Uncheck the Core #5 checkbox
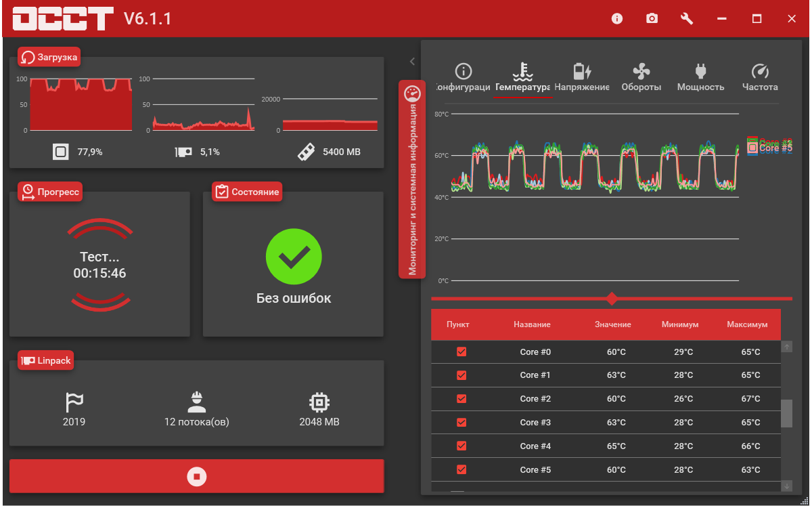Viewport: 812px width, 508px height. [x=461, y=469]
